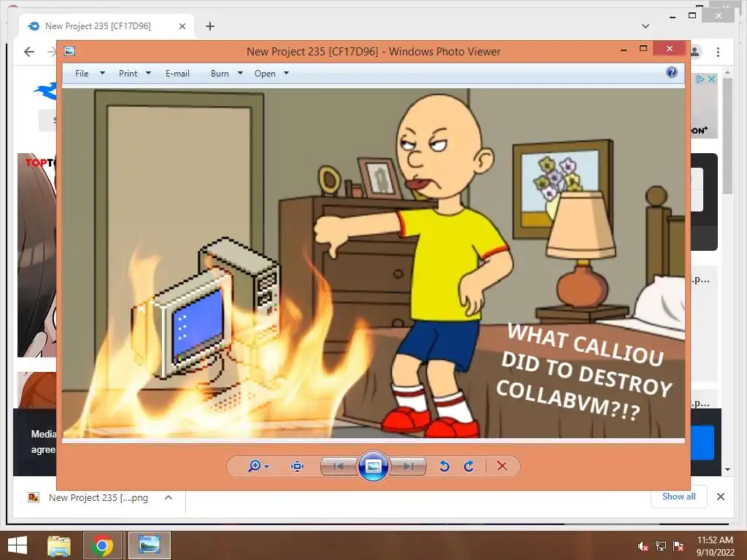Rotate the photo clockwise

tap(469, 466)
